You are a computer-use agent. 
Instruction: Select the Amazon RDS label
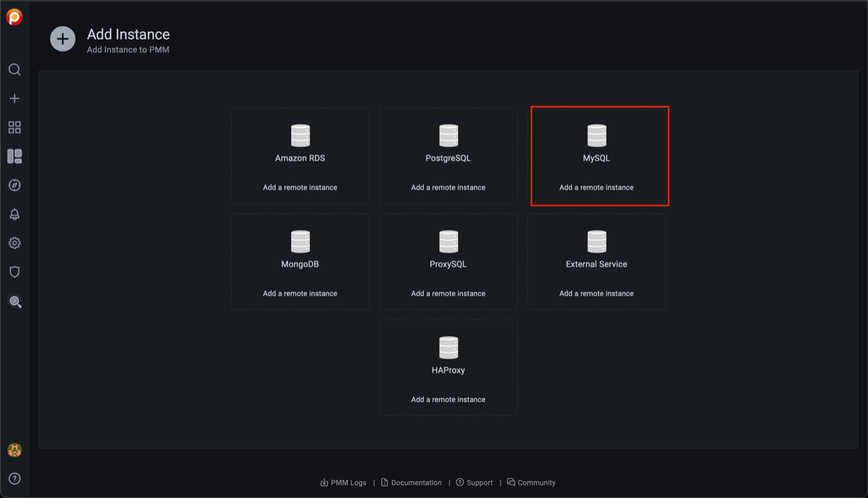(x=300, y=158)
